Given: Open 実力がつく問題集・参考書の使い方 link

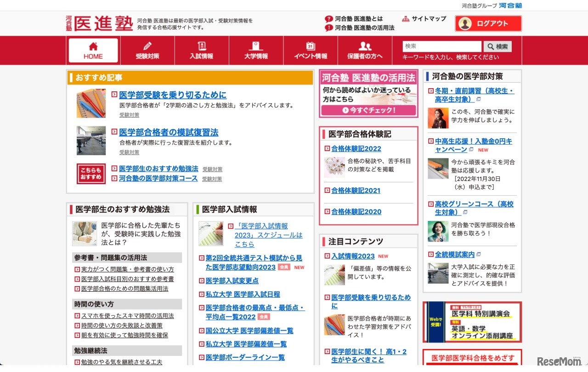Looking at the screenshot, I should tap(128, 270).
